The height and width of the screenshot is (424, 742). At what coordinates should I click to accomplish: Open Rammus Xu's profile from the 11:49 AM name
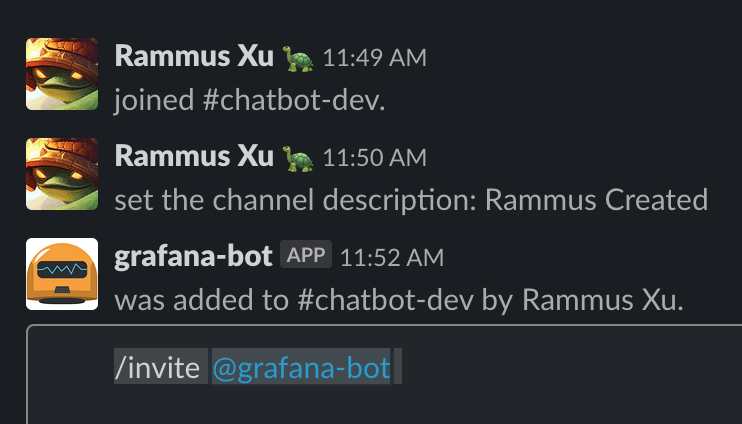coord(194,56)
